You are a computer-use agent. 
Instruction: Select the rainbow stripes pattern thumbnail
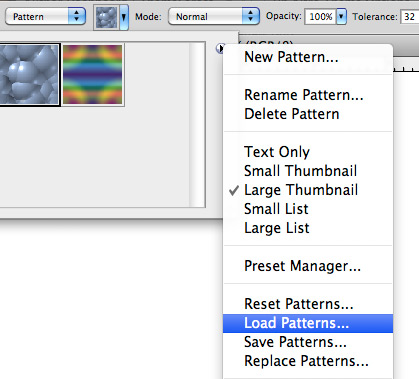click(x=93, y=74)
